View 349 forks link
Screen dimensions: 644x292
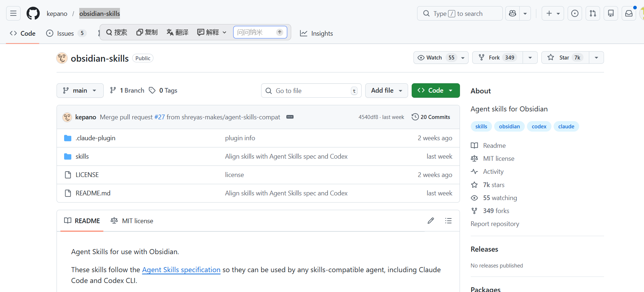pyautogui.click(x=490, y=211)
